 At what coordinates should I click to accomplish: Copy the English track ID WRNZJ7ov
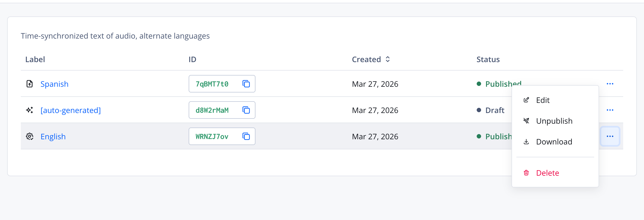click(x=246, y=136)
